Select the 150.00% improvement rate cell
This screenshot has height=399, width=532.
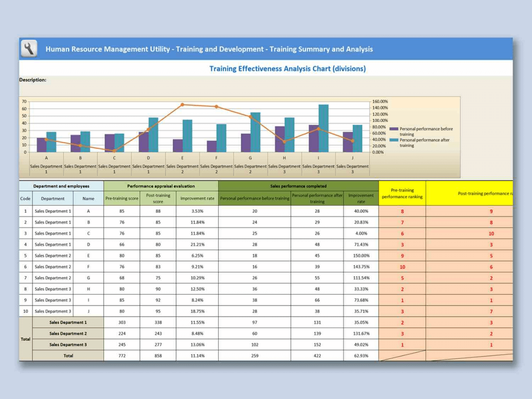tap(361, 256)
